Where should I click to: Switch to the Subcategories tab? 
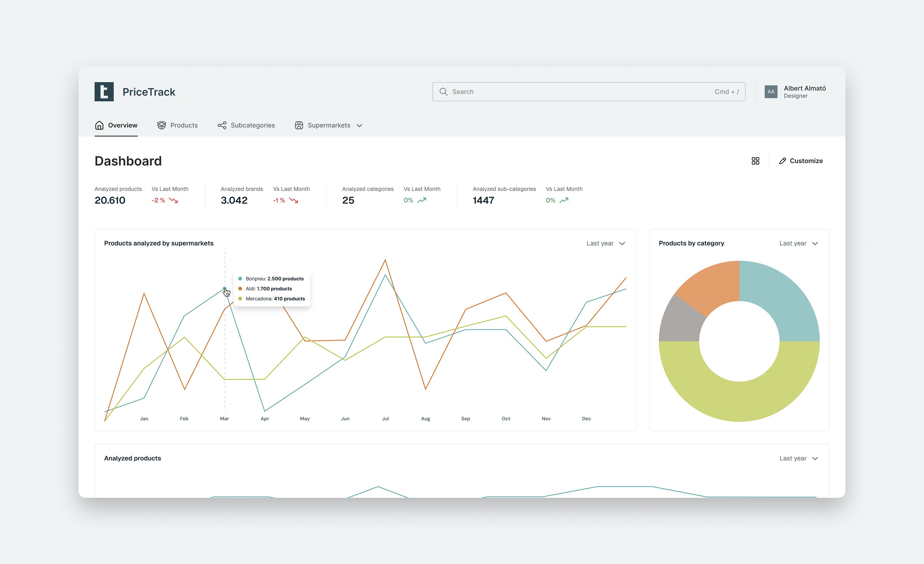coord(252,125)
